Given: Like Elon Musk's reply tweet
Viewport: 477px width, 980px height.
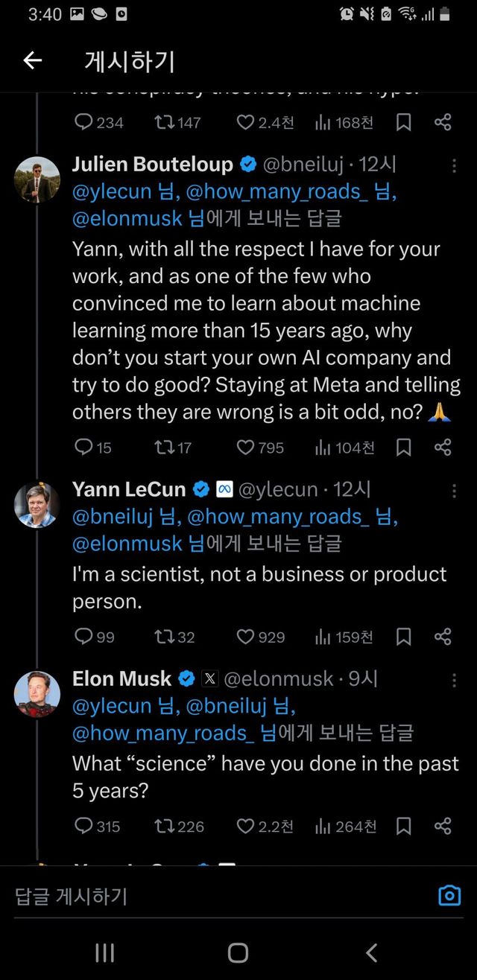Looking at the screenshot, I should [x=246, y=826].
